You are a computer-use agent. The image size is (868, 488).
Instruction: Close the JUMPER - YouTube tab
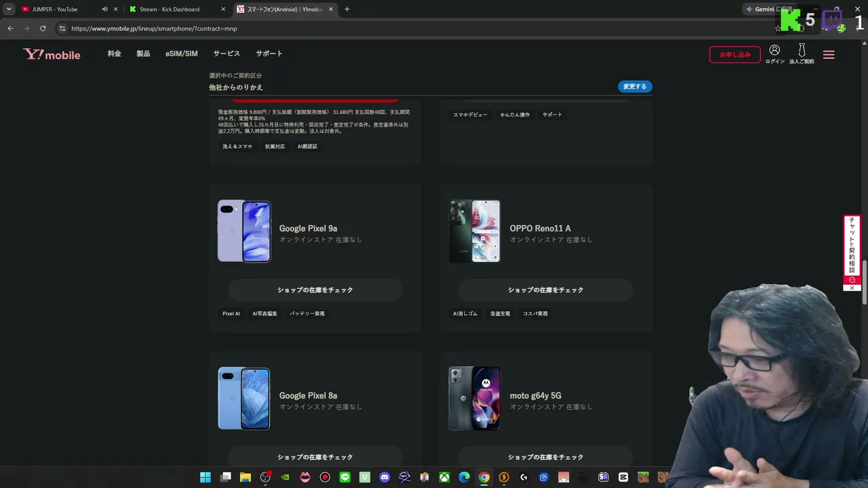point(116,9)
